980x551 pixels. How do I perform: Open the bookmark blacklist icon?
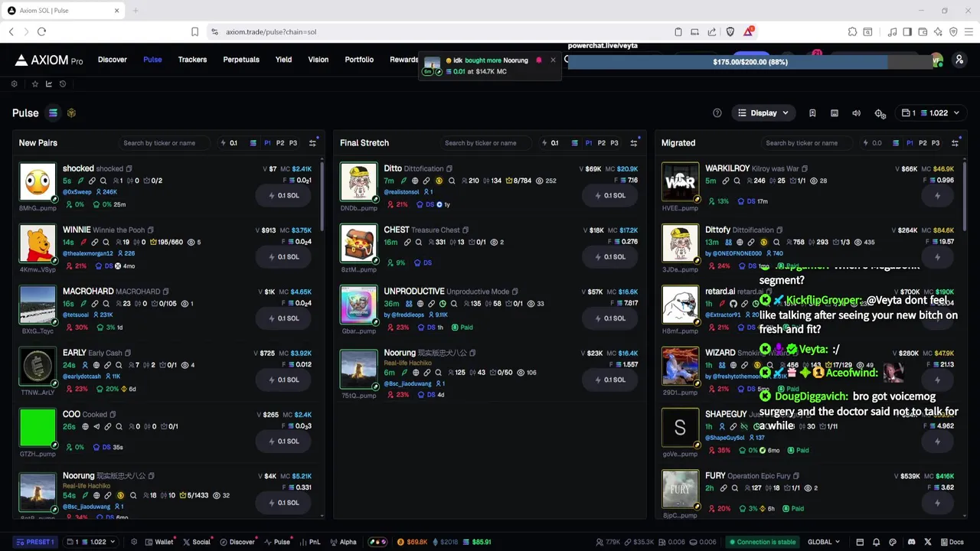click(812, 113)
